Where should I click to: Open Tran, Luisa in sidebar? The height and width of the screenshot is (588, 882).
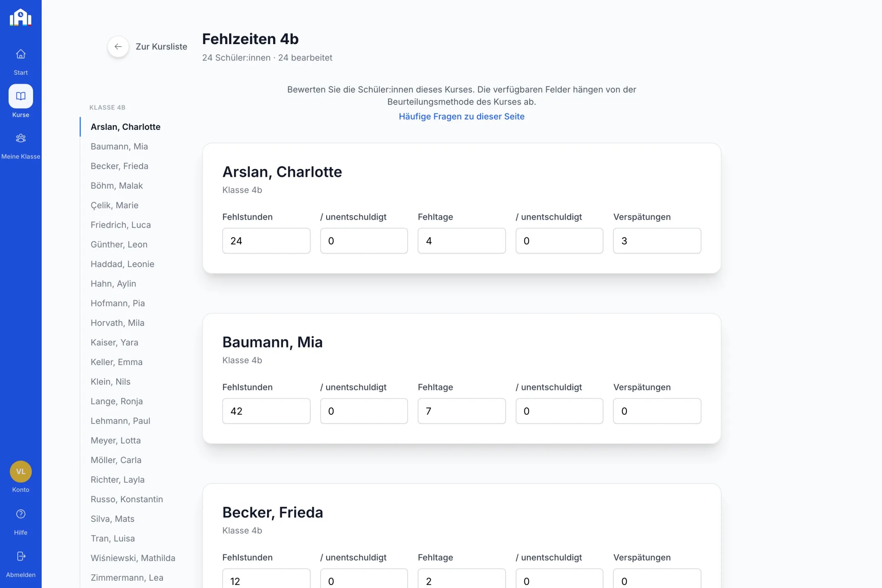point(113,539)
